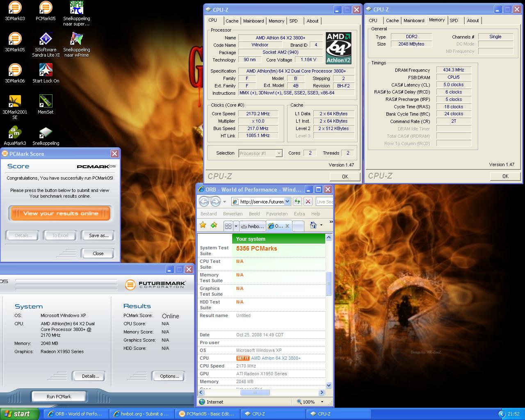
Task: Click the Save as... button
Action: (x=98, y=235)
